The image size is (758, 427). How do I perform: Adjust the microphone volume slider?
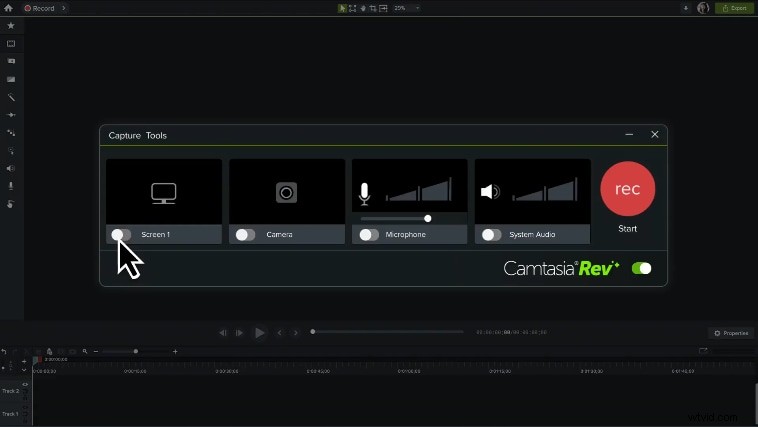click(x=427, y=218)
